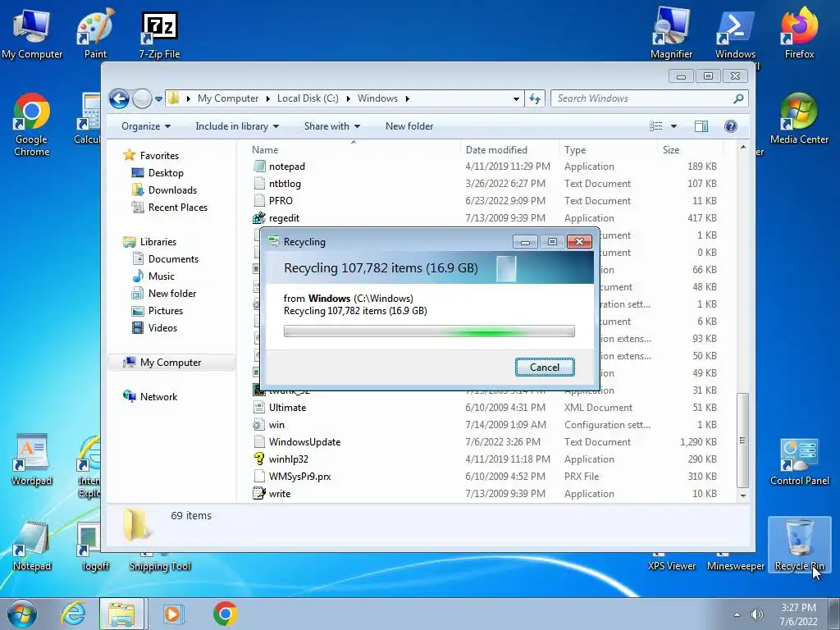The width and height of the screenshot is (840, 630).
Task: Open the Share with menu
Action: click(331, 126)
